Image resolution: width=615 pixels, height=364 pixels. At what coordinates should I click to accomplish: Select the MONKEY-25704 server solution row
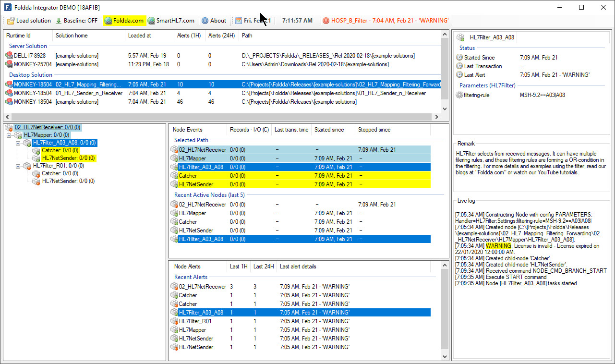pos(222,64)
